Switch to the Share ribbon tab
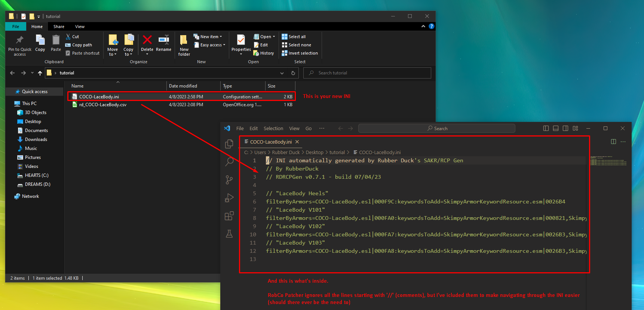This screenshot has height=310, width=644. pos(59,27)
